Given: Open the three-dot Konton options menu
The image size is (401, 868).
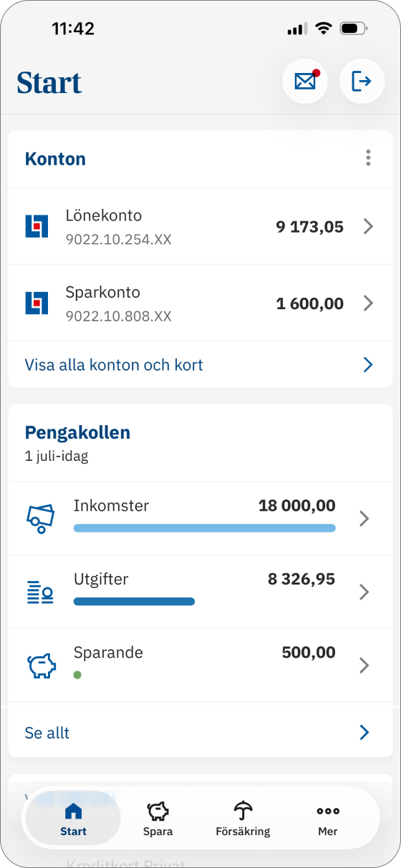Looking at the screenshot, I should click(368, 158).
